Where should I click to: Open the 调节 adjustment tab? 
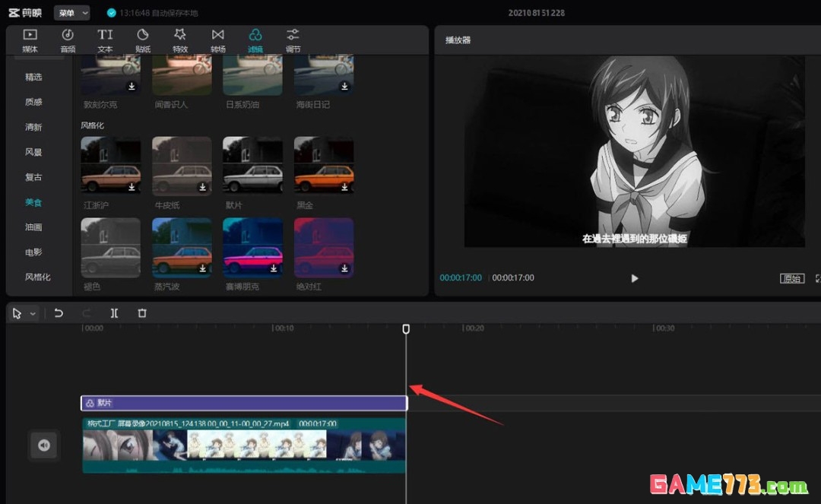[x=293, y=40]
